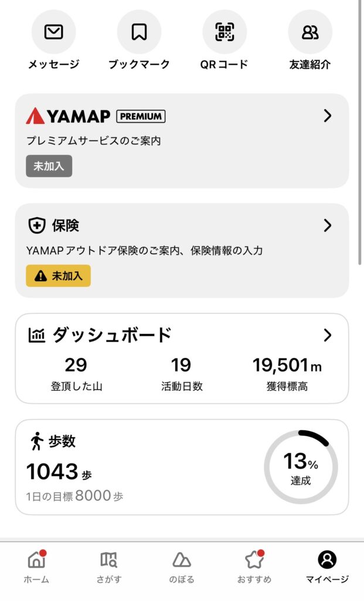
Task: Go to the Climb (のぼる) tab
Action: click(182, 567)
